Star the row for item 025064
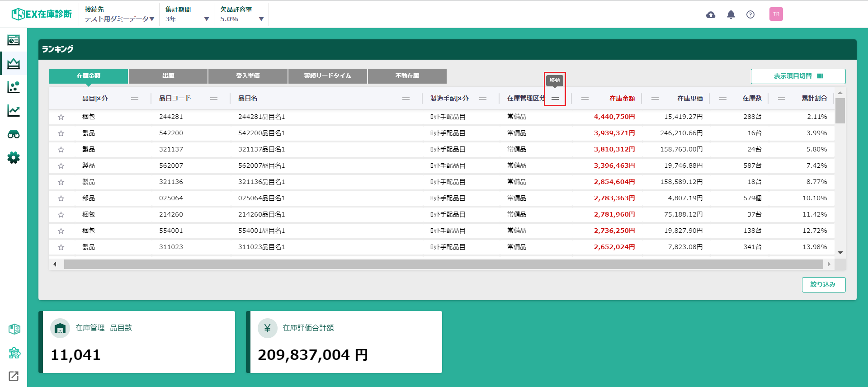Screen dimensions: 868x387 (x=61, y=198)
